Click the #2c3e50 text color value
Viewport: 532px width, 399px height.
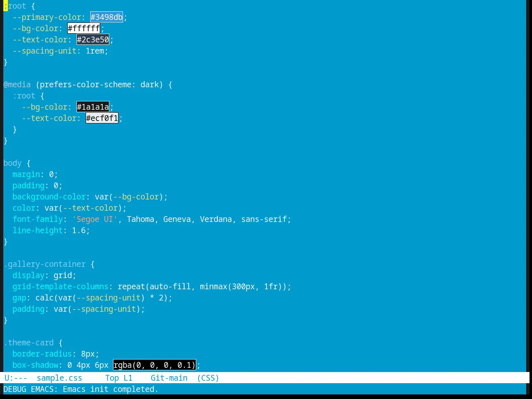pos(93,39)
